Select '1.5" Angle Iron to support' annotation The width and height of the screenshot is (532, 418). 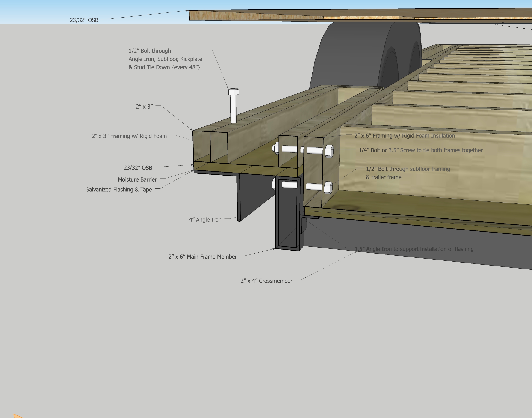[414, 249]
